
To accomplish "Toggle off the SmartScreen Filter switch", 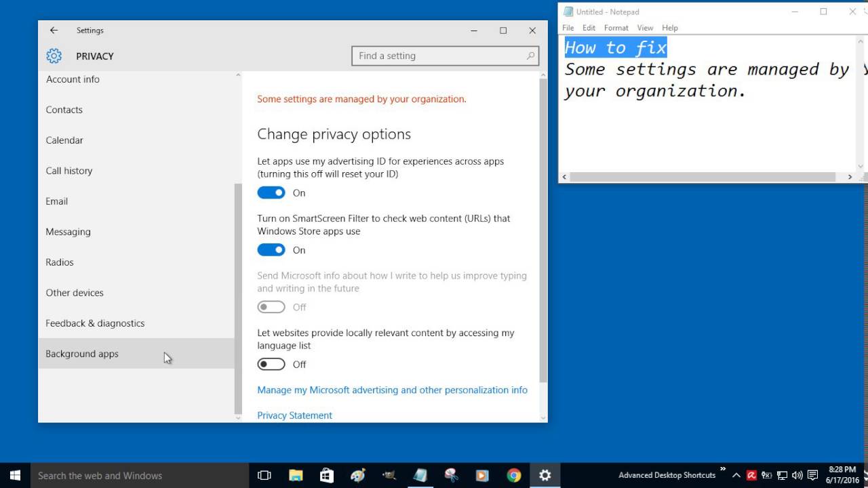I will 271,250.
